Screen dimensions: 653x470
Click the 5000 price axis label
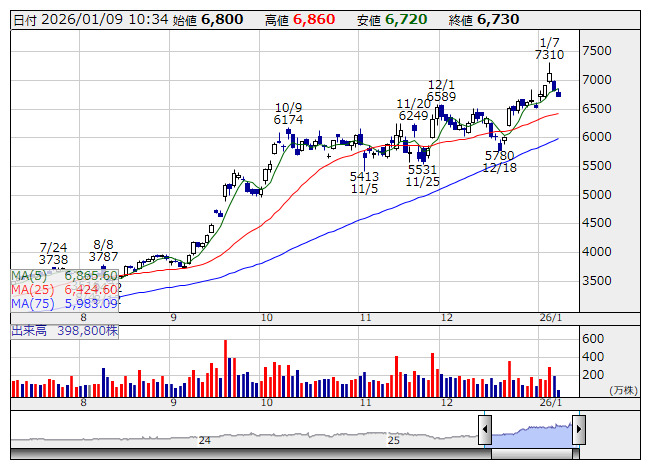597,194
